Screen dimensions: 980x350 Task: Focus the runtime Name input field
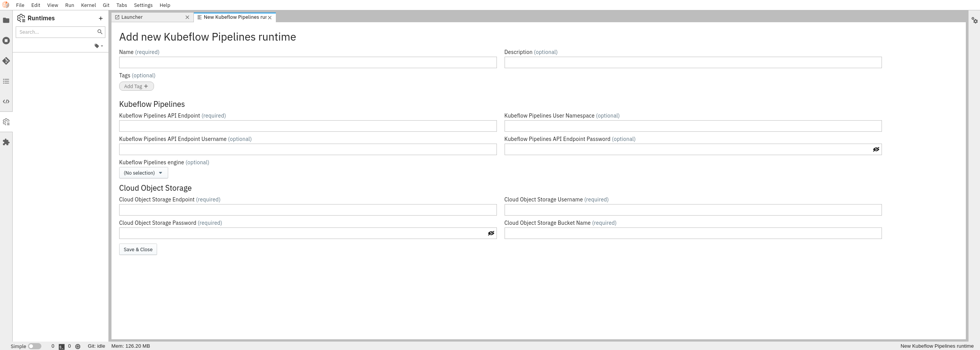click(x=308, y=62)
